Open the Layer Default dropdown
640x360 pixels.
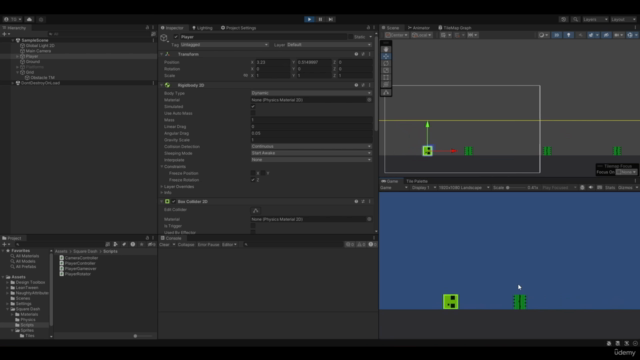point(329,44)
